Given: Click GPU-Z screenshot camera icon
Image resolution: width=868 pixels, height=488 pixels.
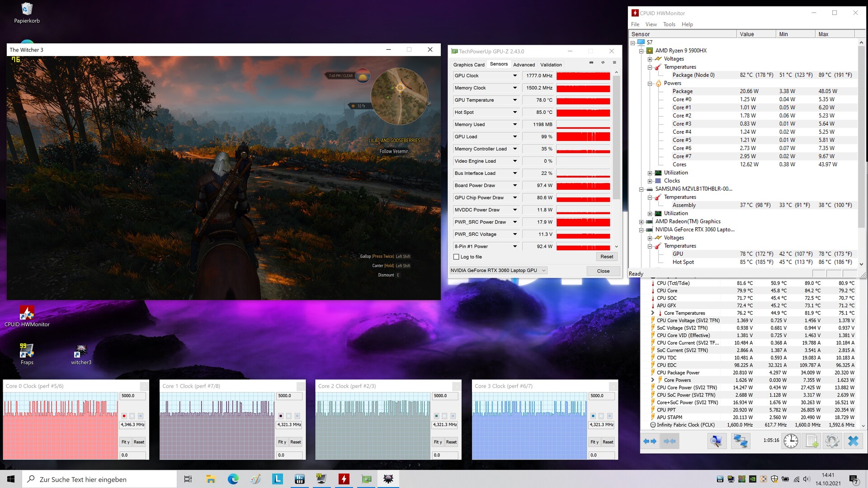Looking at the screenshot, I should coord(591,63).
